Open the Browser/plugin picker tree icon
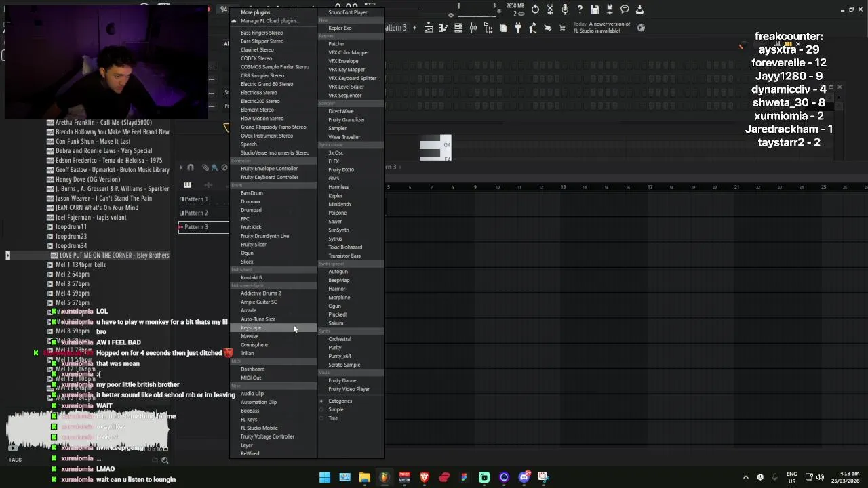 [488, 28]
